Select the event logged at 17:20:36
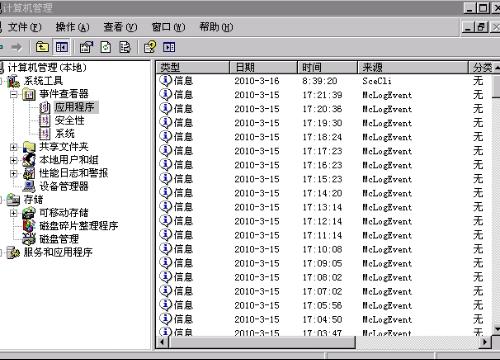This screenshot has height=360, width=500. (x=323, y=109)
